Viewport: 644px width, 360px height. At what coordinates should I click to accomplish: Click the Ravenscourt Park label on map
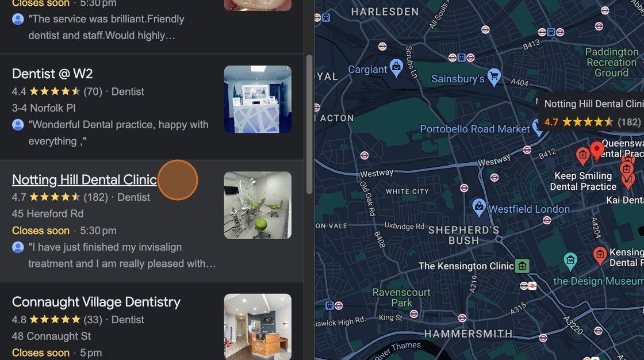[x=401, y=297]
